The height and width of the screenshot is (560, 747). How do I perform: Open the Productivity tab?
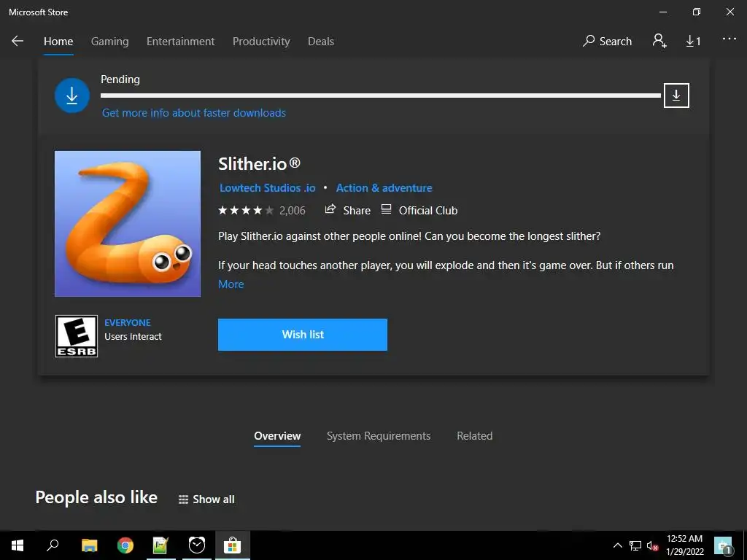[261, 42]
